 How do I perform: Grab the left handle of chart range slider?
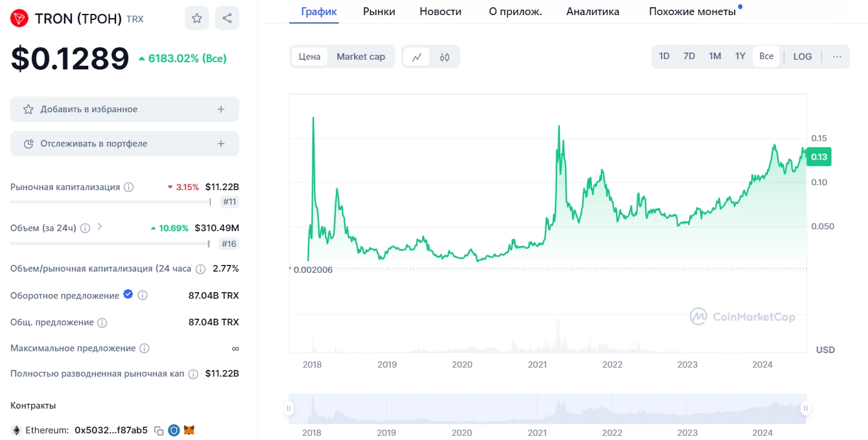tap(289, 409)
